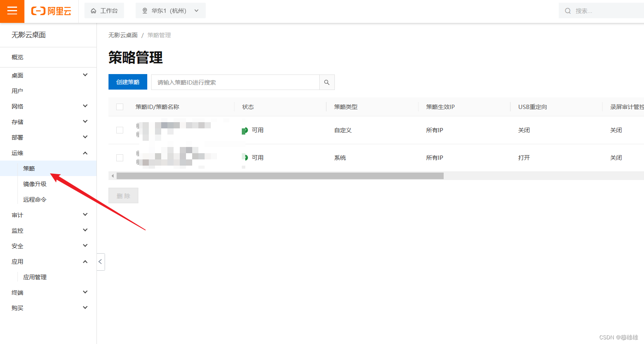Collapse the 应用 sidebar section

[x=85, y=261]
